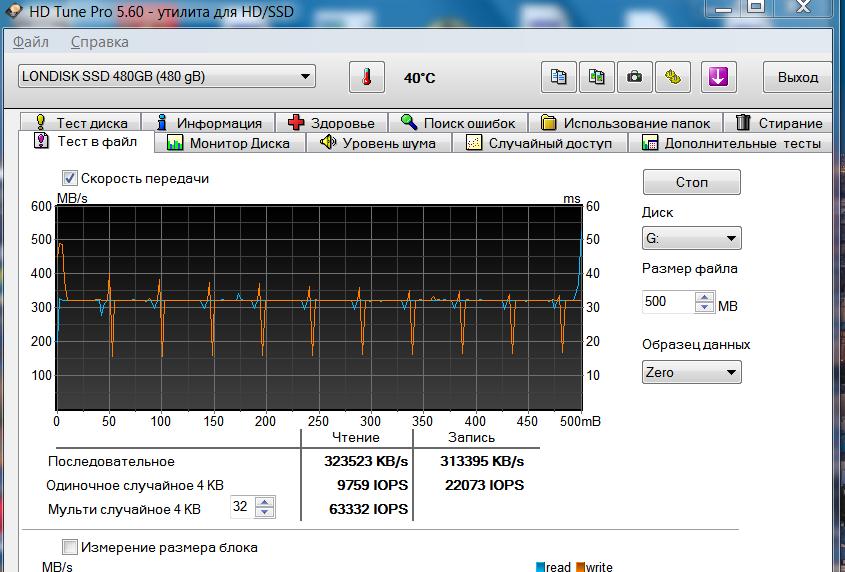Increase file size with up spinner

tap(704, 297)
